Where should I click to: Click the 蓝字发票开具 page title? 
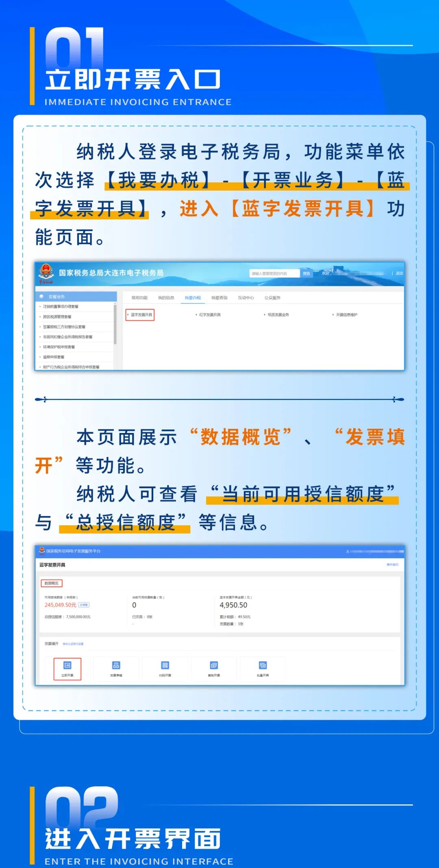click(x=52, y=565)
